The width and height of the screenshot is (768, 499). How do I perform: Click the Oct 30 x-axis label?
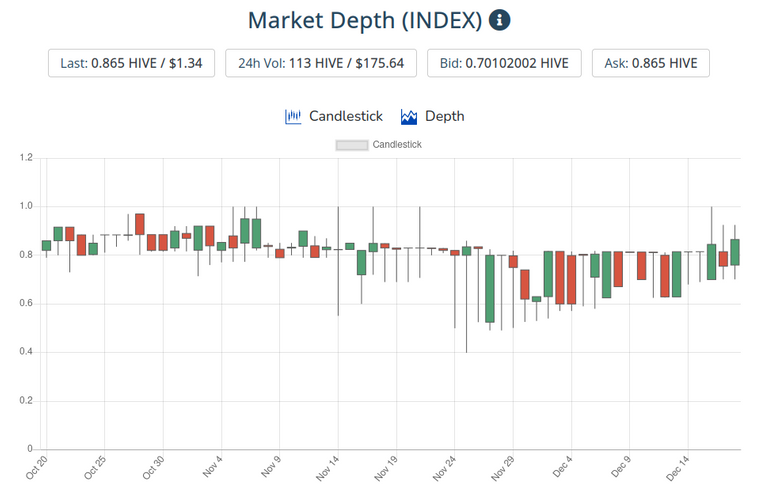click(153, 468)
